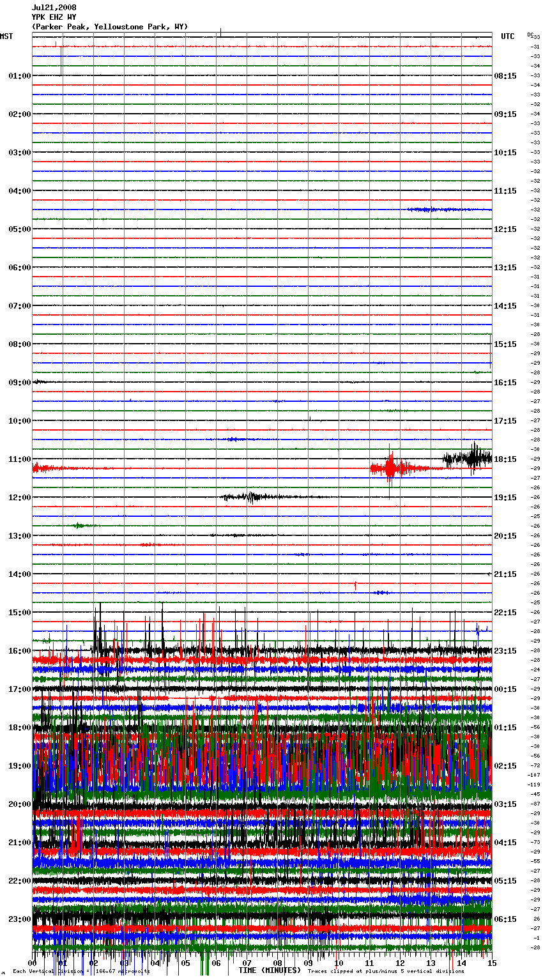Click the 04:00 MST time label
This screenshot has height=980, width=543.
[x=20, y=191]
